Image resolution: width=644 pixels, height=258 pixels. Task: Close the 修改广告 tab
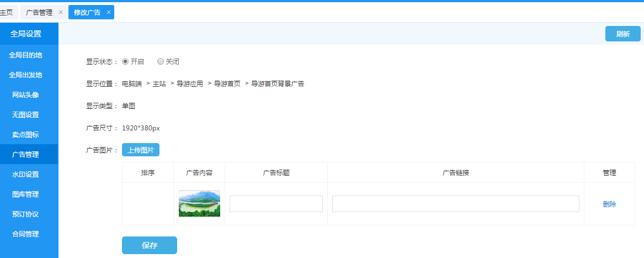[x=109, y=12]
